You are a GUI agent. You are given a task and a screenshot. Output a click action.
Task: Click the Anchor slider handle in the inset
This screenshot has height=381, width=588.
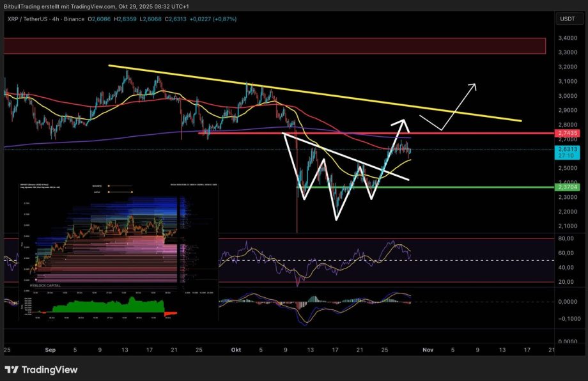point(132,192)
